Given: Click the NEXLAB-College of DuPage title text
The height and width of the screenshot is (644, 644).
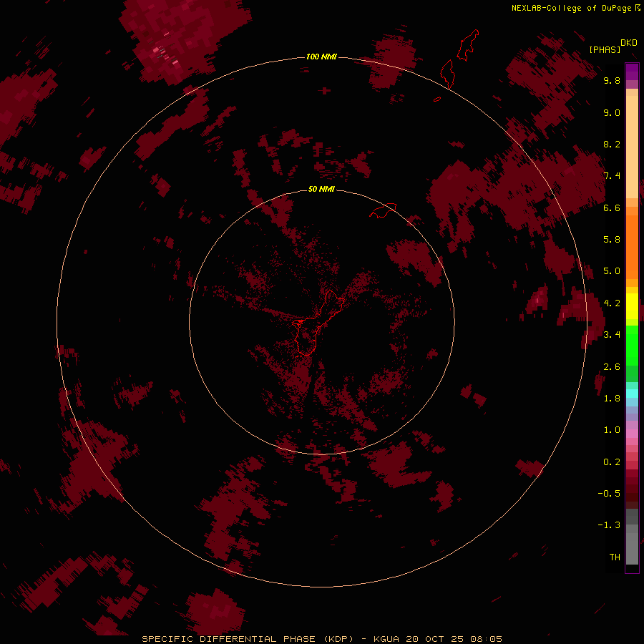Looking at the screenshot, I should pyautogui.click(x=571, y=8).
